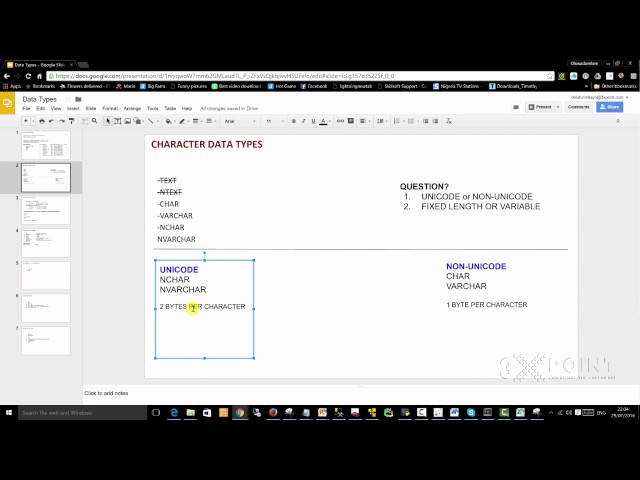Click the Google Slides home logo

coord(7,103)
